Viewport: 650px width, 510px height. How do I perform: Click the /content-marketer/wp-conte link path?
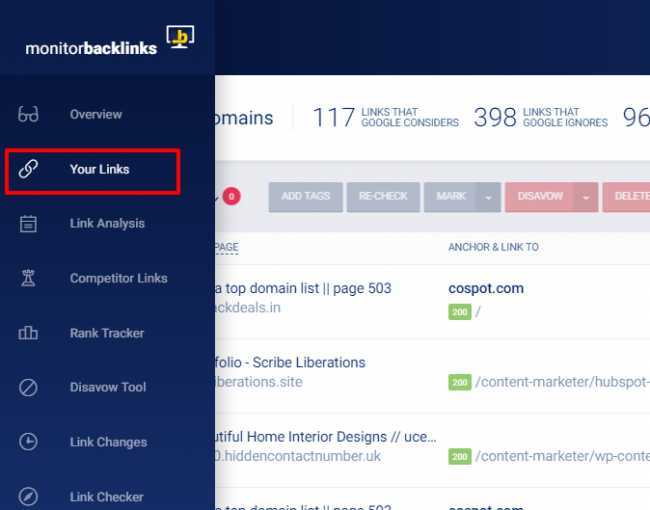pyautogui.click(x=563, y=456)
